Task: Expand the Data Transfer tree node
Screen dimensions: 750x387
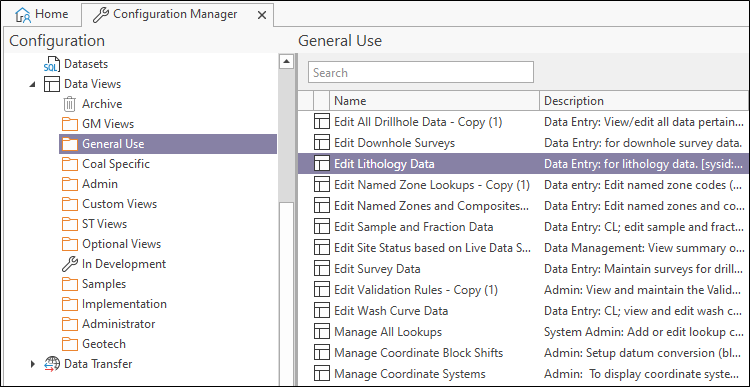Action: click(33, 364)
